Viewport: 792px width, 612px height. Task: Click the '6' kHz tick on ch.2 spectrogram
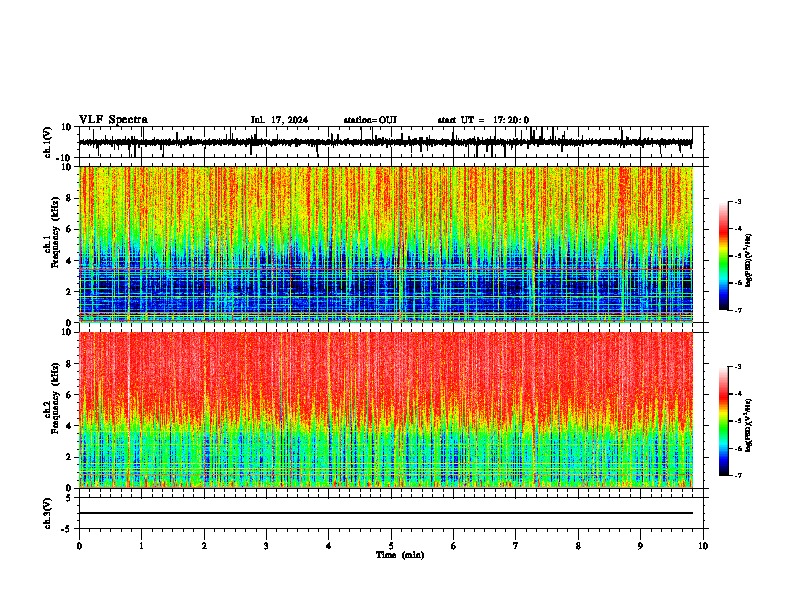coord(70,395)
